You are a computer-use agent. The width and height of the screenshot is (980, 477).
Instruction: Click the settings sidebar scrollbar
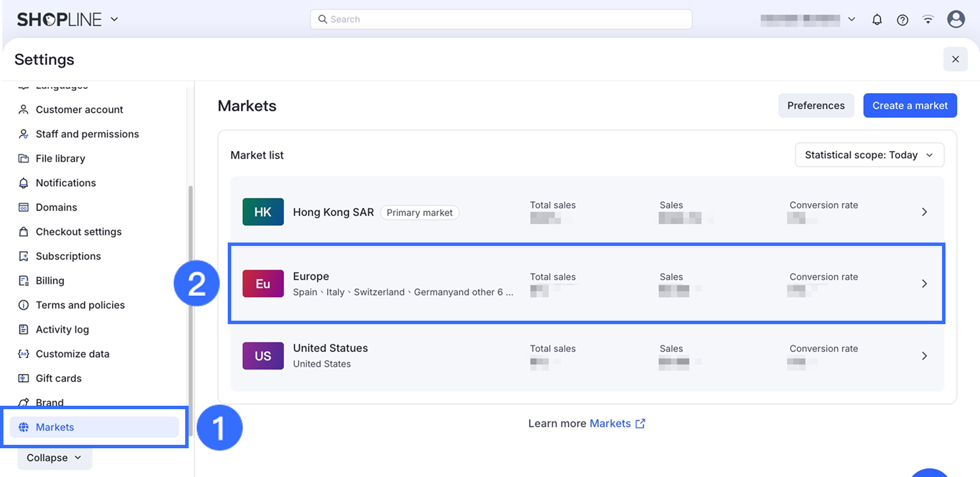190,287
